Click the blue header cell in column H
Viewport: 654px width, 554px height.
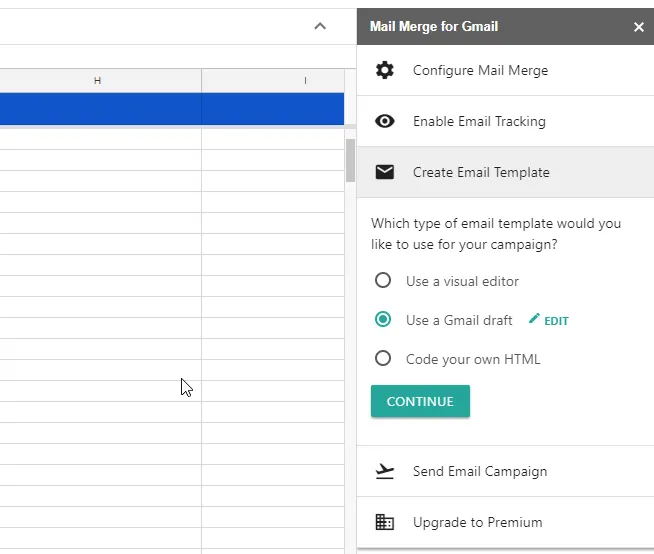click(x=100, y=109)
